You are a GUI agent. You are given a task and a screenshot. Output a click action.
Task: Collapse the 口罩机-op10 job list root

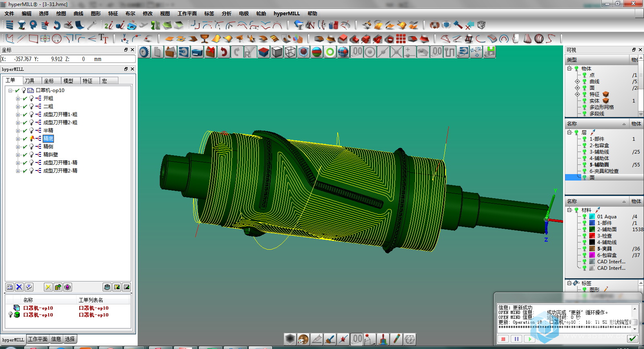(x=10, y=90)
